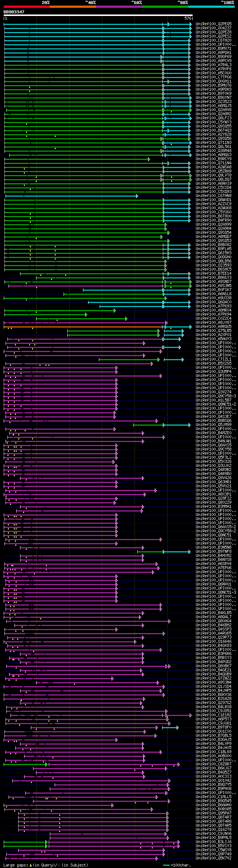This screenshot has height=868, width=238.
Task: Select label UniRef100_B8B082
Action: pos(213,245)
